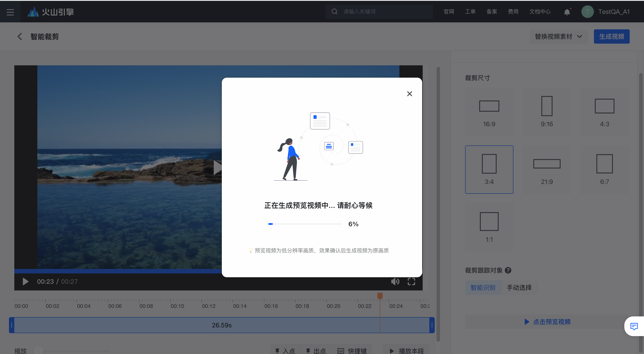Click the large play overlay on the video
This screenshot has width=644, height=354.
click(x=218, y=167)
